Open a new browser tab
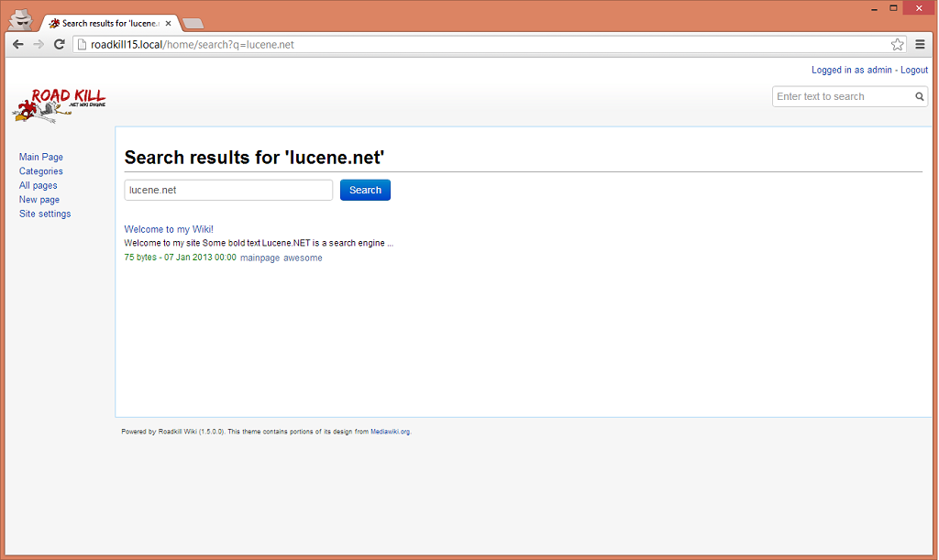Screen dimensions: 939x560 [193, 23]
